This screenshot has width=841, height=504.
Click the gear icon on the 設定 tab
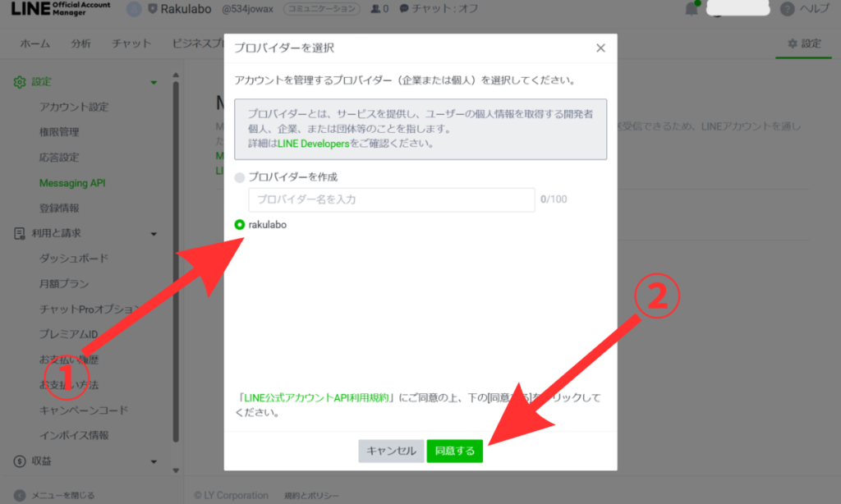(x=793, y=44)
